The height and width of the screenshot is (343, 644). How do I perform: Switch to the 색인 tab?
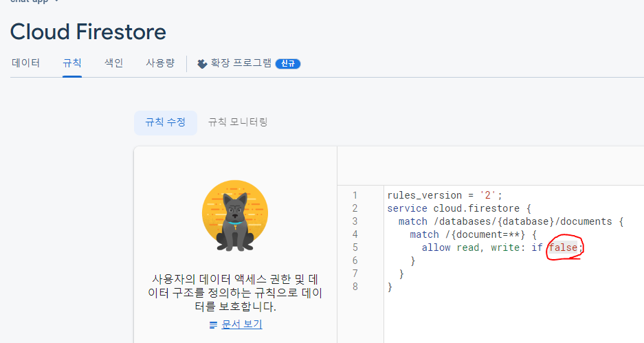(114, 63)
